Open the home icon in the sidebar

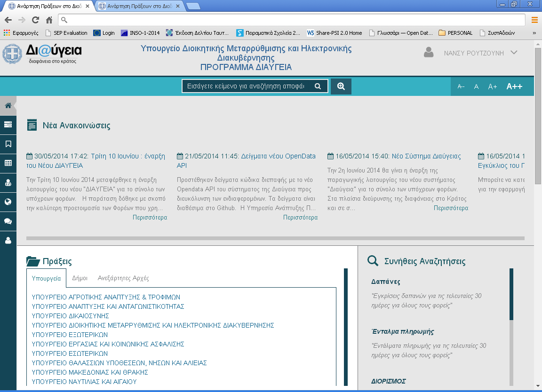8,105
